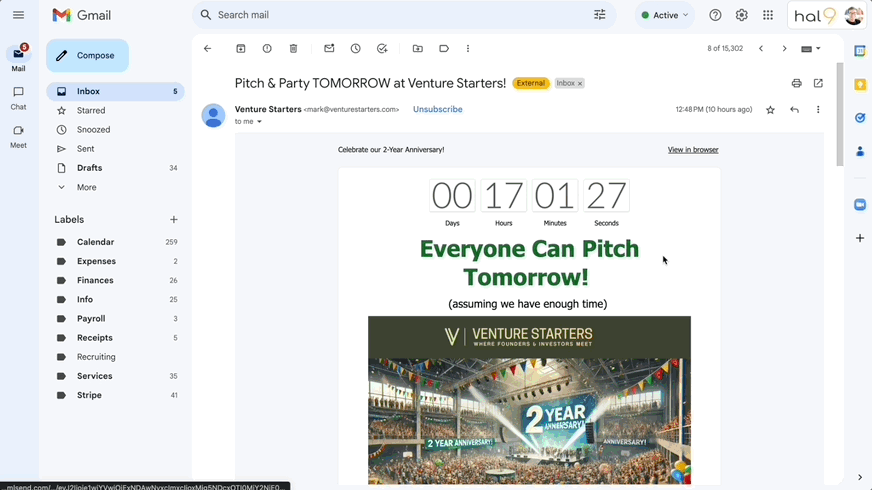
Task: Reply with the arrow icon
Action: click(794, 110)
